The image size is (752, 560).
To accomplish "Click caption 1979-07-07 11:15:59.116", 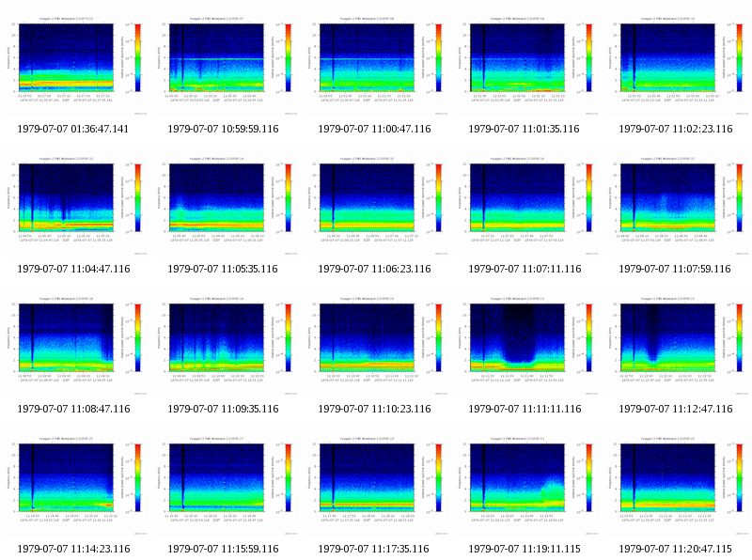I will point(223,549).
